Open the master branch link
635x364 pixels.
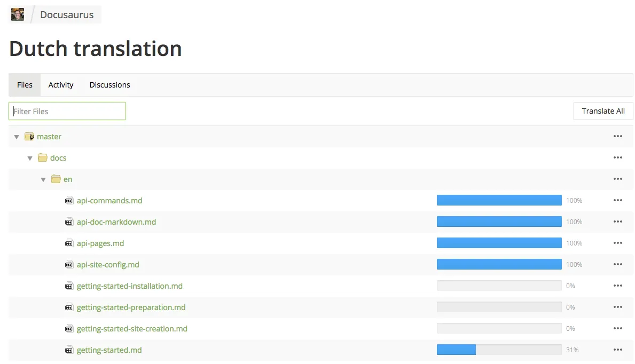tap(49, 137)
